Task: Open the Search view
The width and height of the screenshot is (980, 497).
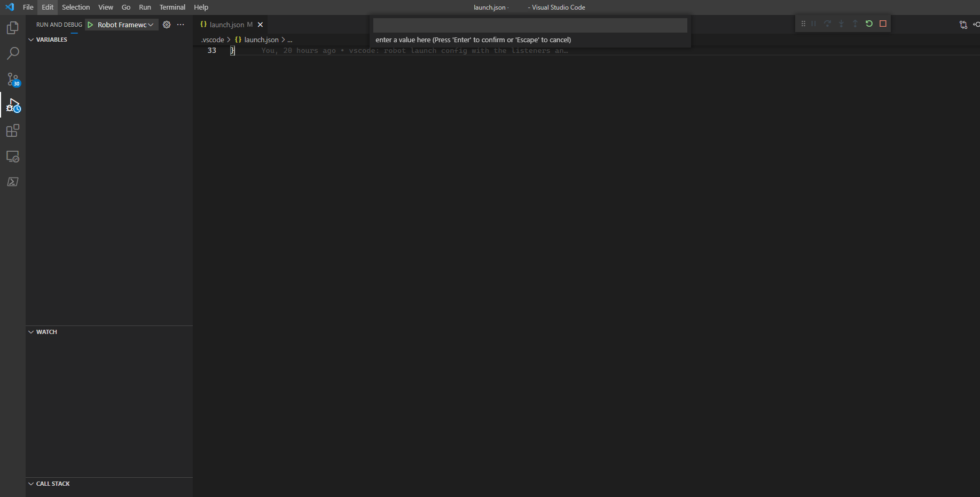Action: point(12,53)
